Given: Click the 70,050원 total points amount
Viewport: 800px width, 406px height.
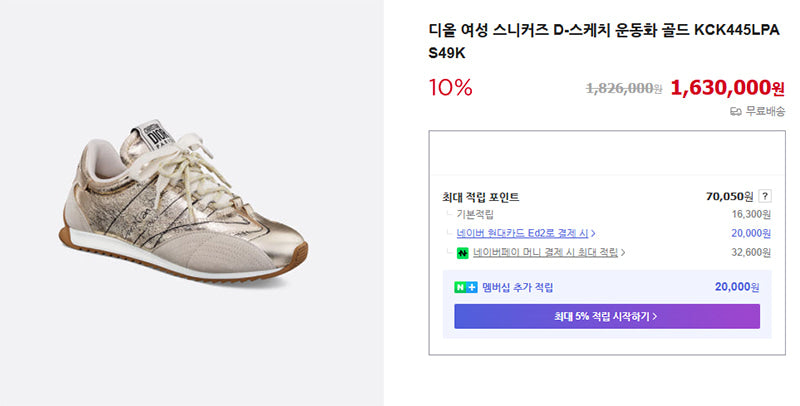Looking at the screenshot, I should point(729,196).
